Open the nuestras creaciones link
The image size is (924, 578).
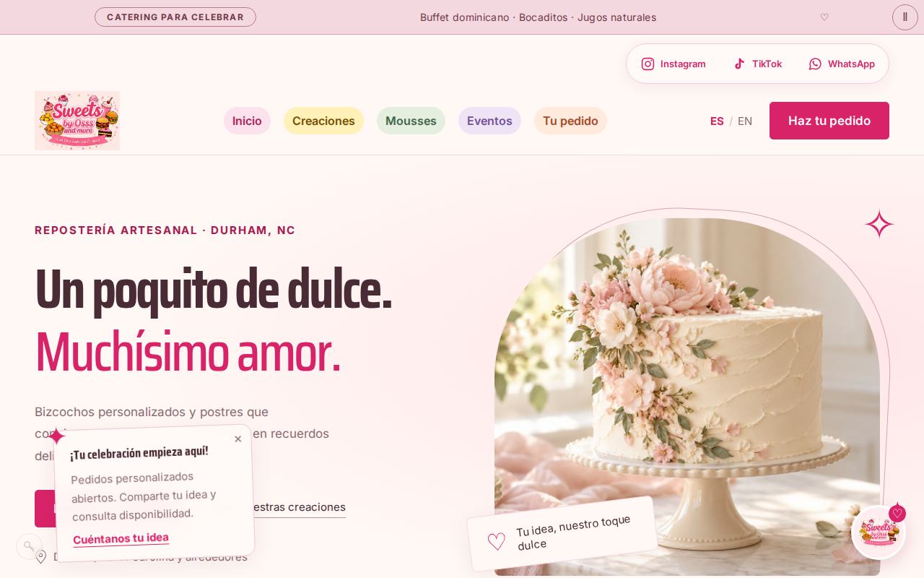299,507
